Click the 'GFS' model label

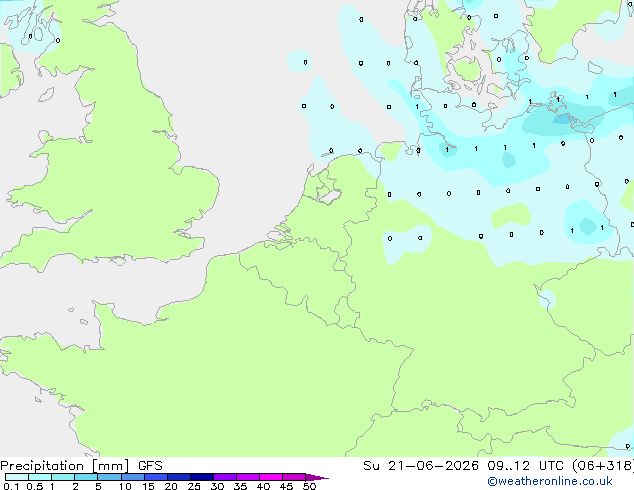tap(150, 466)
